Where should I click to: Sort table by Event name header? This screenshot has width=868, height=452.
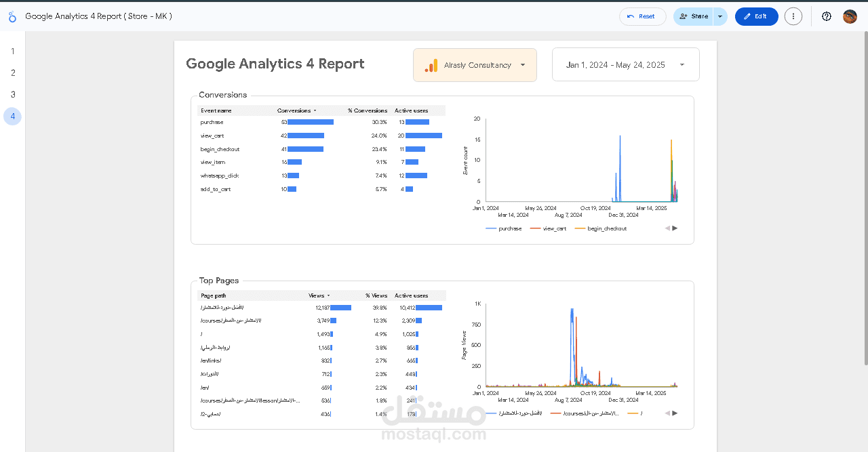pos(216,110)
